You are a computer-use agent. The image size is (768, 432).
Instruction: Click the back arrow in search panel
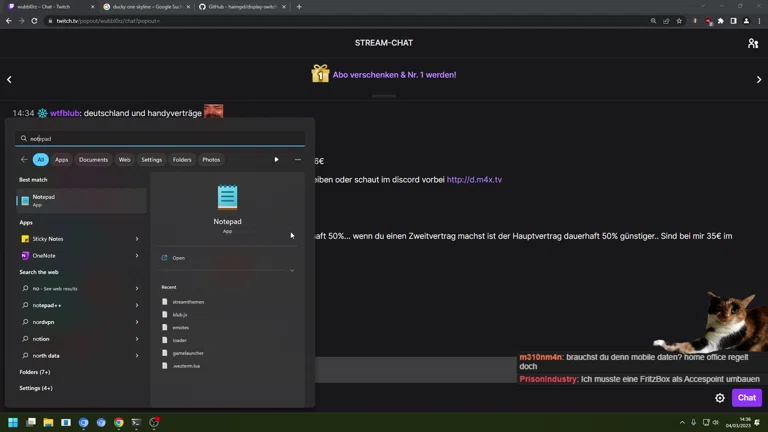(x=24, y=160)
